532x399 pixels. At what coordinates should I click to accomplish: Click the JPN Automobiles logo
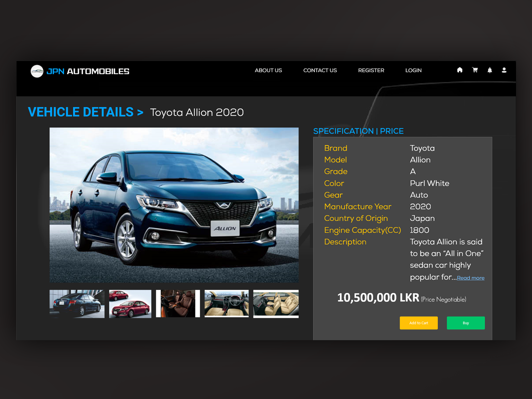80,71
